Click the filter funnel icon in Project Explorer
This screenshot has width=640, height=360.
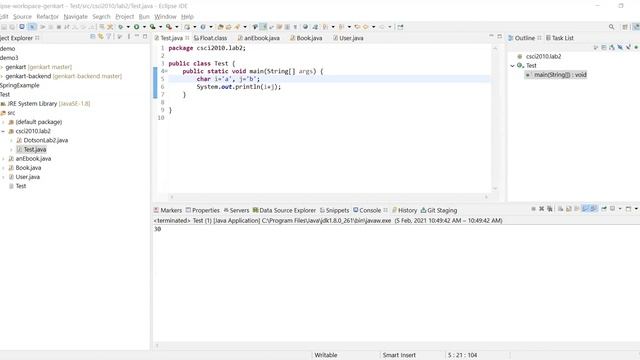109,37
